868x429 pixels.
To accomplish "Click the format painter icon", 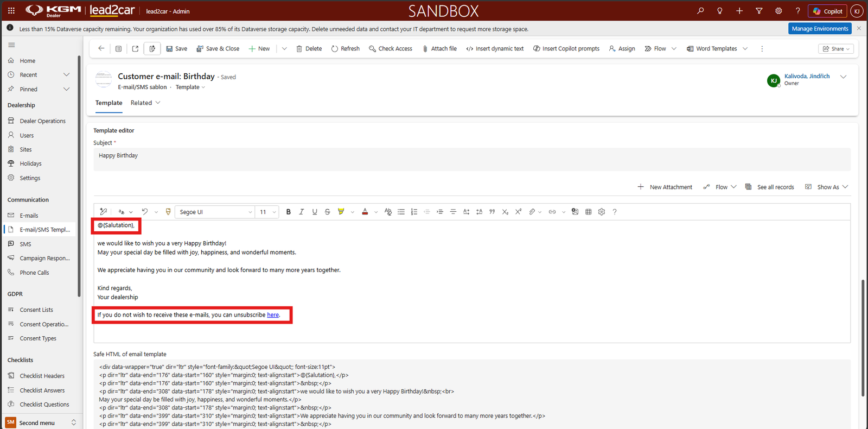I will click(168, 212).
